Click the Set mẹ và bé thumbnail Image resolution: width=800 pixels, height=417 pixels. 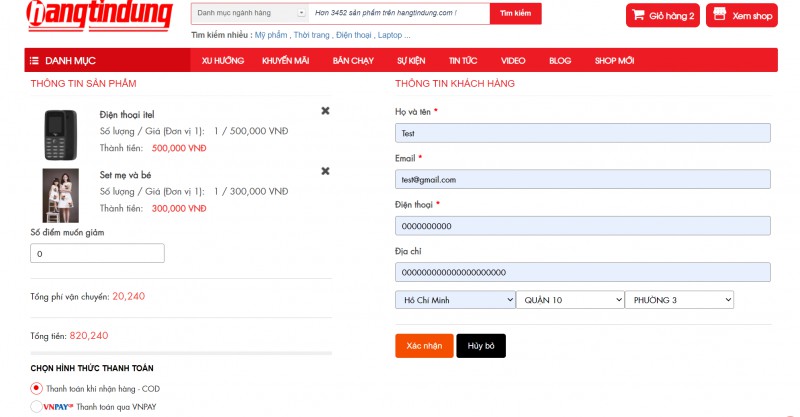(x=60, y=195)
